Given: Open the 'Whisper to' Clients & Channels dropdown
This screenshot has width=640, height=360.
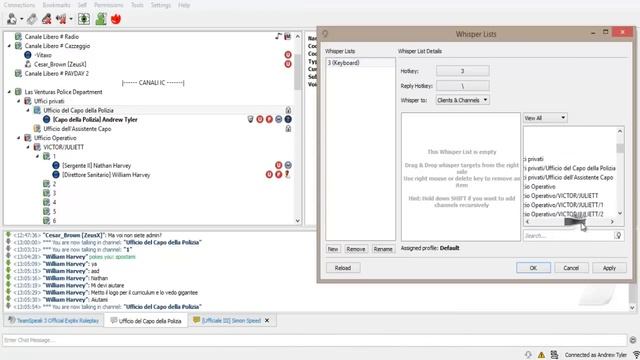Looking at the screenshot, I should (x=462, y=100).
